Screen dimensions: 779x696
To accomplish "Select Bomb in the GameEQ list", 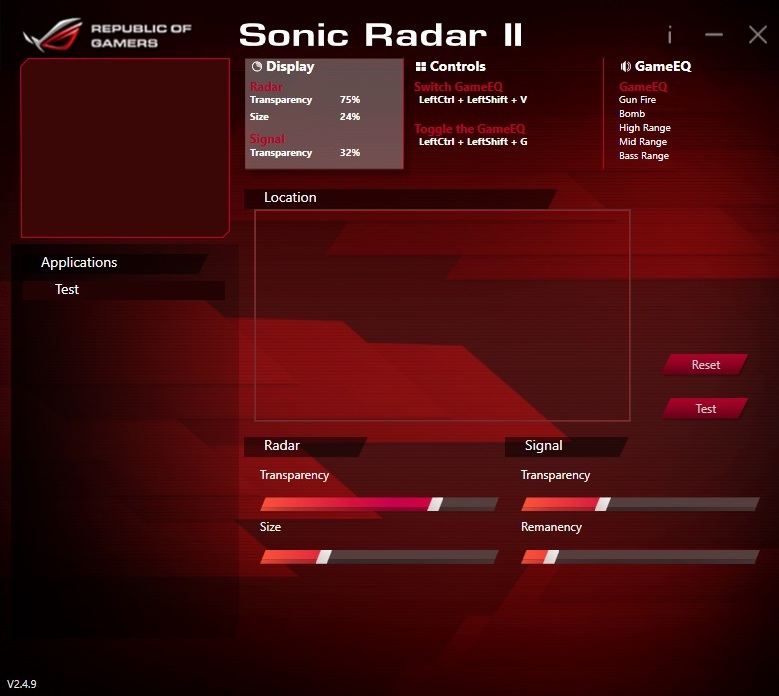I will 631,114.
